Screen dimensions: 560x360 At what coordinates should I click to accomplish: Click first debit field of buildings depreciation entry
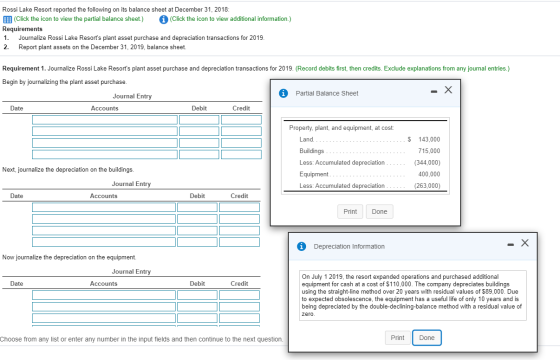tap(197, 207)
